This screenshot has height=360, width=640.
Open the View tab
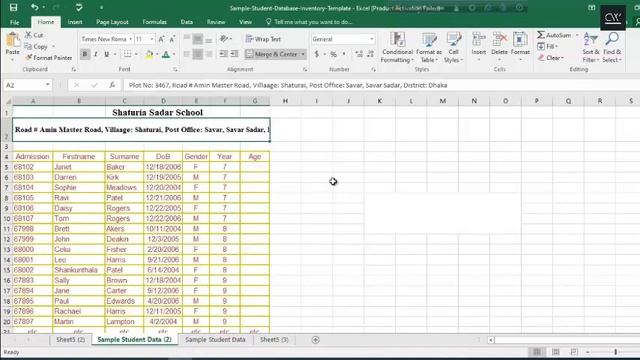point(245,22)
